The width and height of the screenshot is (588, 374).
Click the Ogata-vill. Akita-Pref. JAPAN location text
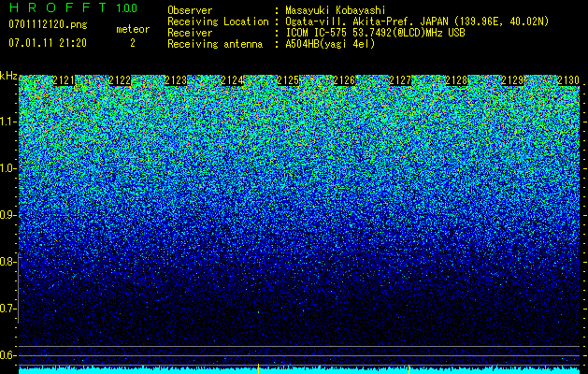[x=417, y=22]
